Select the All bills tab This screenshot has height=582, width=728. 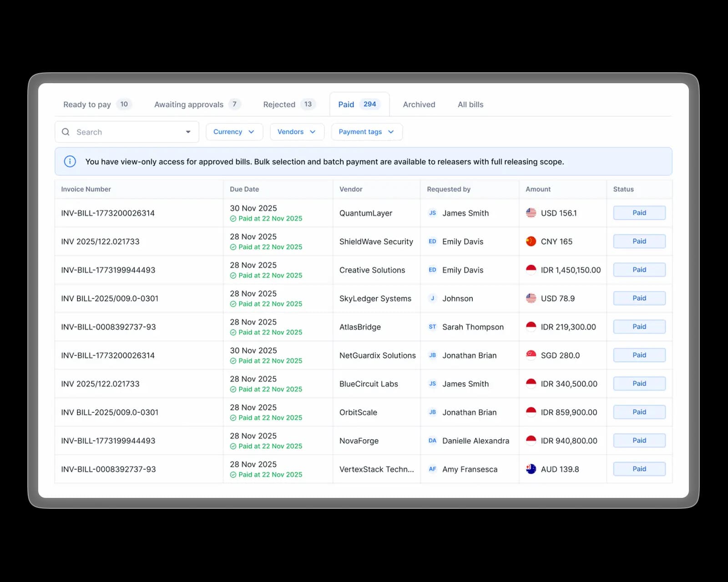pos(470,104)
